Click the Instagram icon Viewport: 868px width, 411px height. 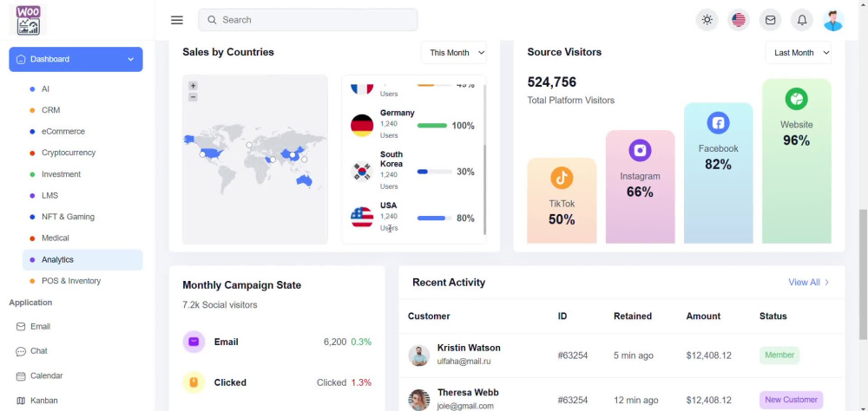(640, 151)
